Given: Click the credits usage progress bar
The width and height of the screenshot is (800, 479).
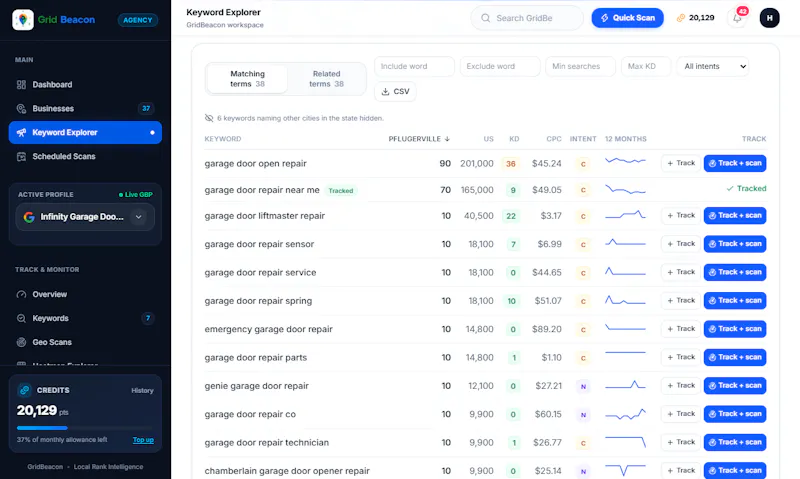Looking at the screenshot, I should [x=85, y=427].
